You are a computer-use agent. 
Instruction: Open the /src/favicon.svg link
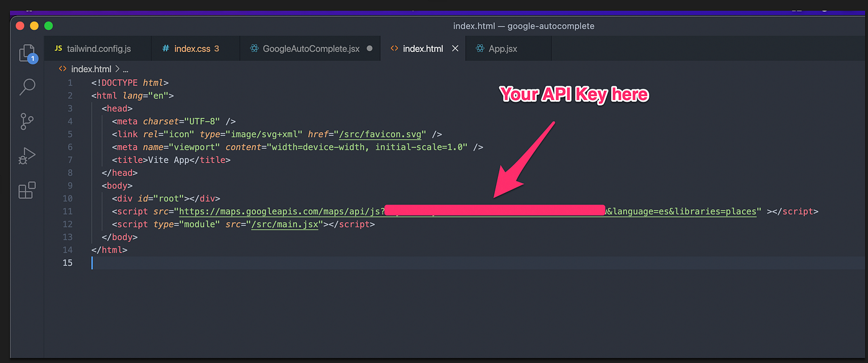tap(380, 134)
